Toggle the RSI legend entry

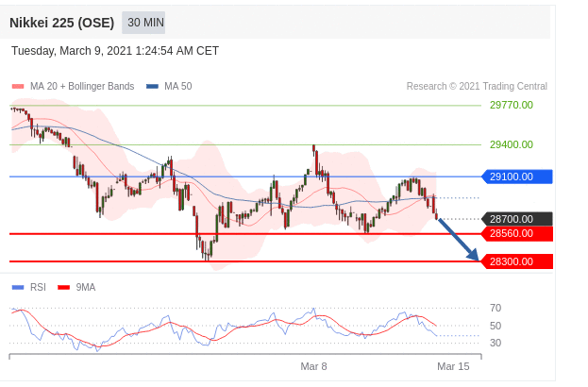tap(29, 287)
